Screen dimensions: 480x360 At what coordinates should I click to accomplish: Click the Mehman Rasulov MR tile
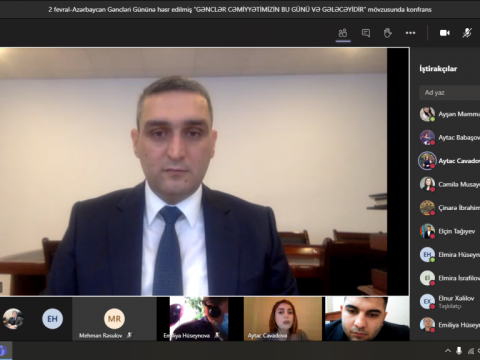[114, 319]
